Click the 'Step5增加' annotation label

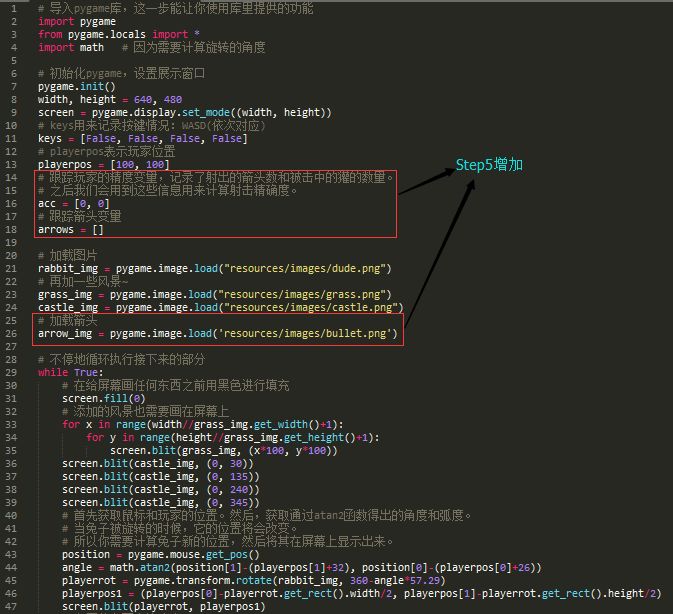click(x=489, y=164)
